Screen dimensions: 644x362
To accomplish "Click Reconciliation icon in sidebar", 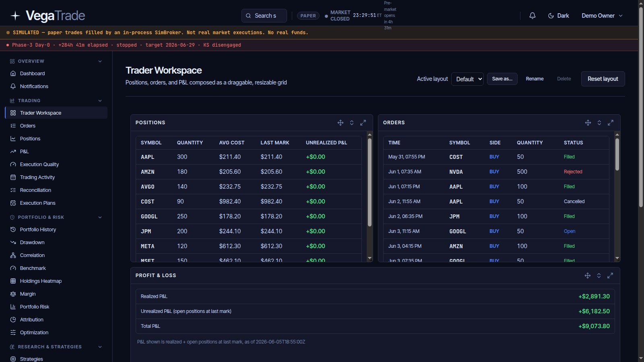I will tap(13, 190).
